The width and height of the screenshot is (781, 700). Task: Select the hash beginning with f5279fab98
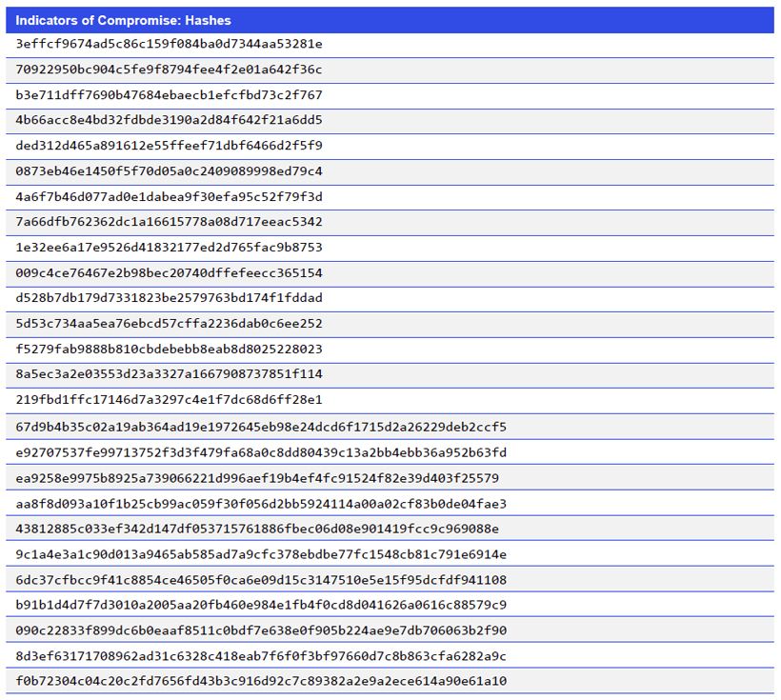point(169,350)
